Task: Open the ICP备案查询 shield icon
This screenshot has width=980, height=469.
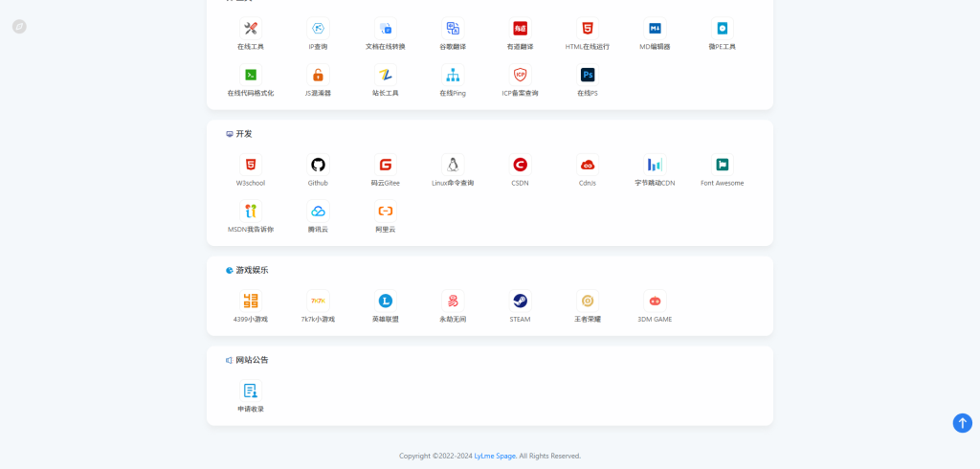Action: click(x=520, y=75)
